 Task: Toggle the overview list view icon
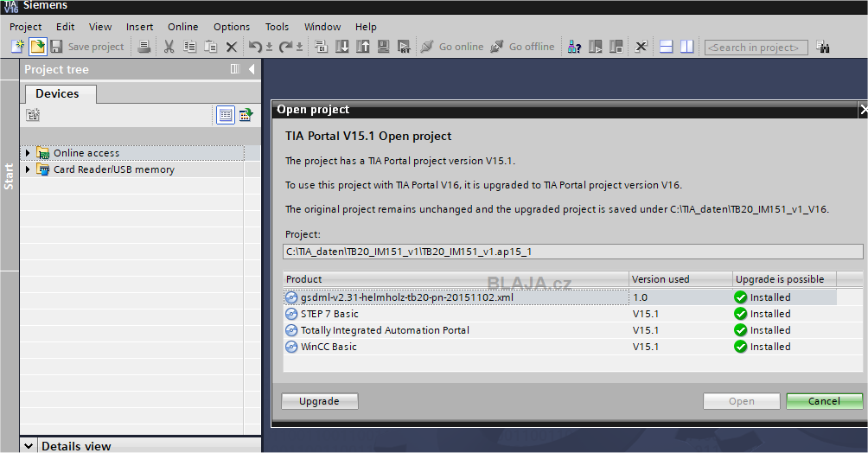tap(226, 115)
